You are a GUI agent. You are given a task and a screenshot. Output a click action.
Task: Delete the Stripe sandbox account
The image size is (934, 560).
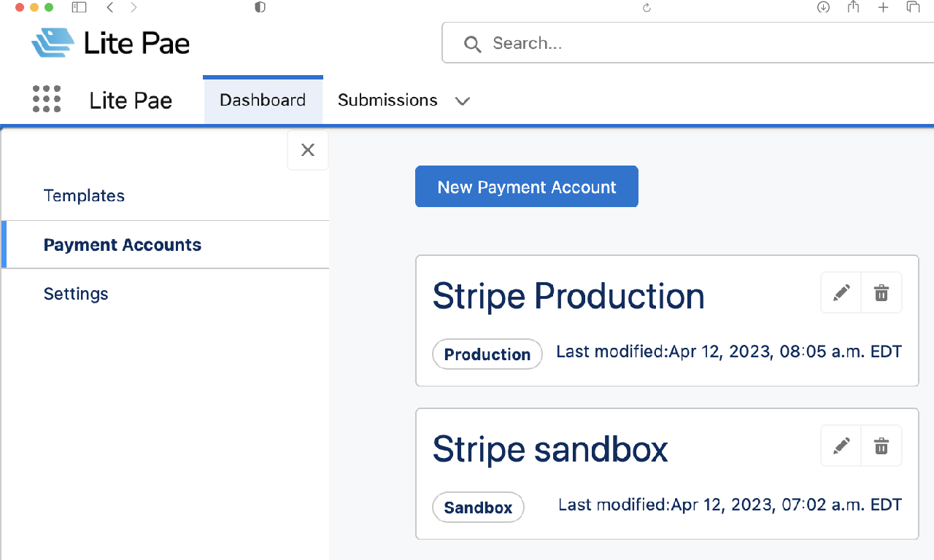pos(881,446)
